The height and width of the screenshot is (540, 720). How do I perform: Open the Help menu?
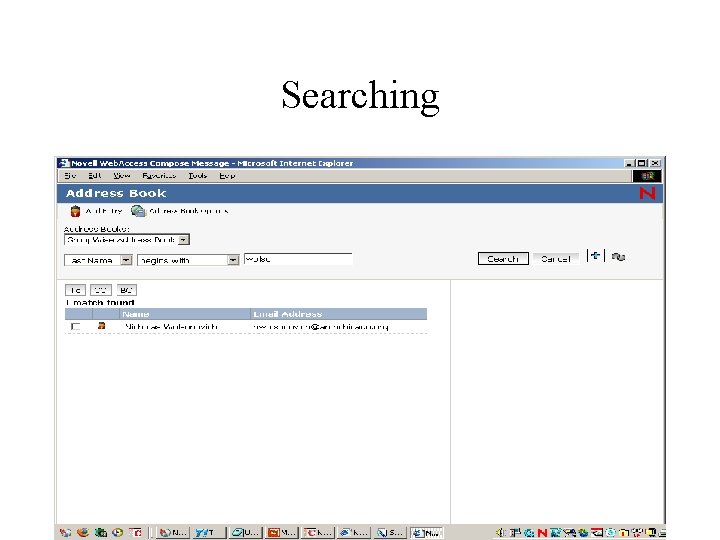(x=227, y=176)
